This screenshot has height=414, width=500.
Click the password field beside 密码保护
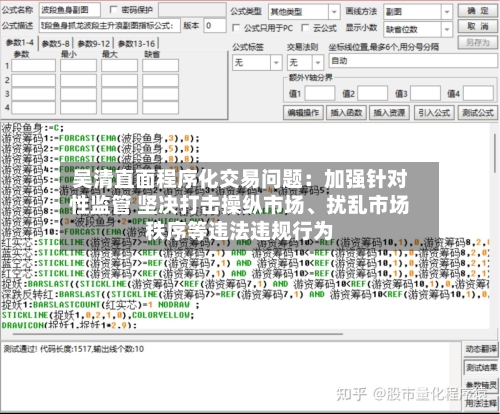(192, 10)
